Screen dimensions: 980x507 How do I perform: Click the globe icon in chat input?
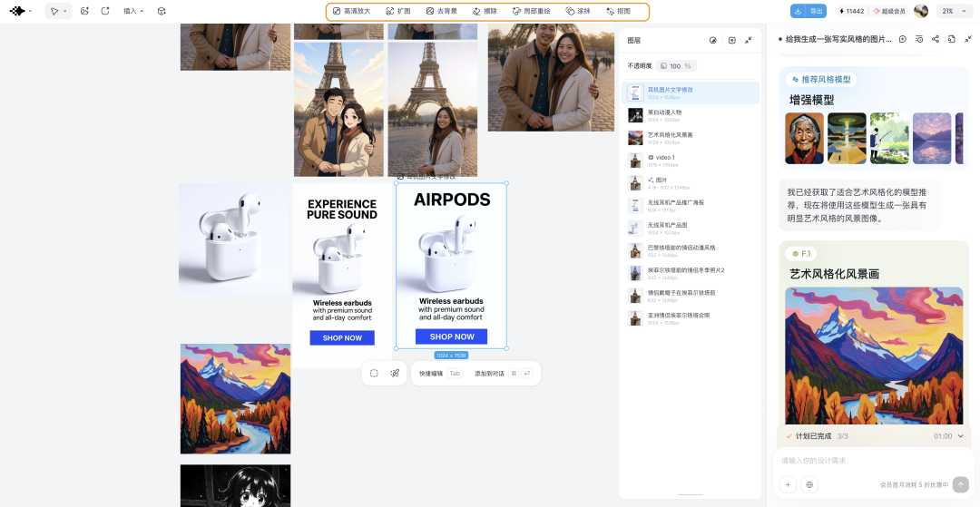coord(809,484)
